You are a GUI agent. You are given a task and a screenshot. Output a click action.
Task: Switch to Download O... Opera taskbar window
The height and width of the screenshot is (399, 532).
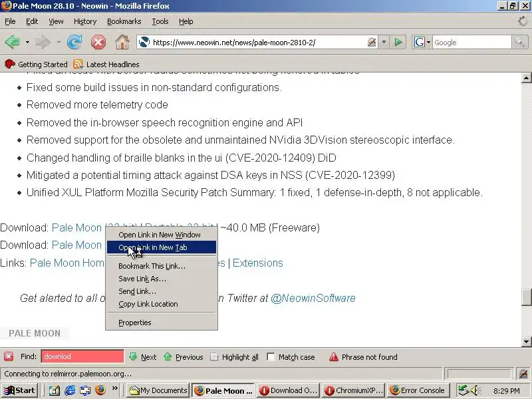[x=289, y=390]
